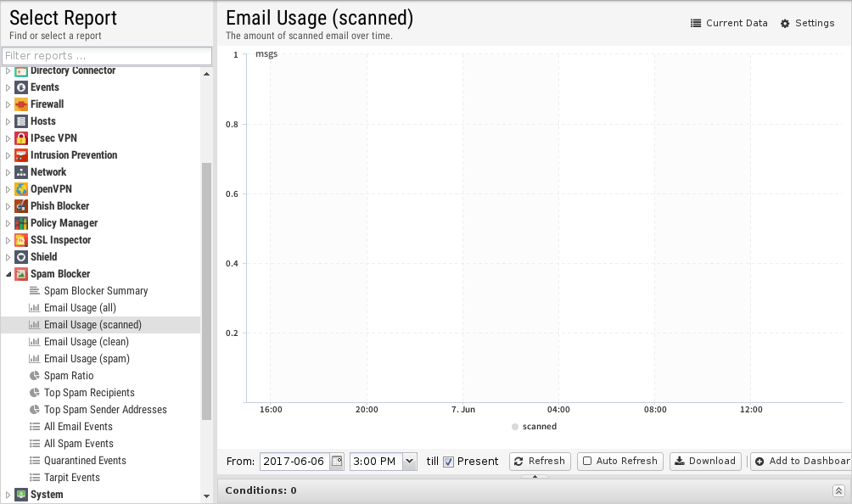Enable the Auto Refresh checkbox
This screenshot has height=504, width=852.
587,462
